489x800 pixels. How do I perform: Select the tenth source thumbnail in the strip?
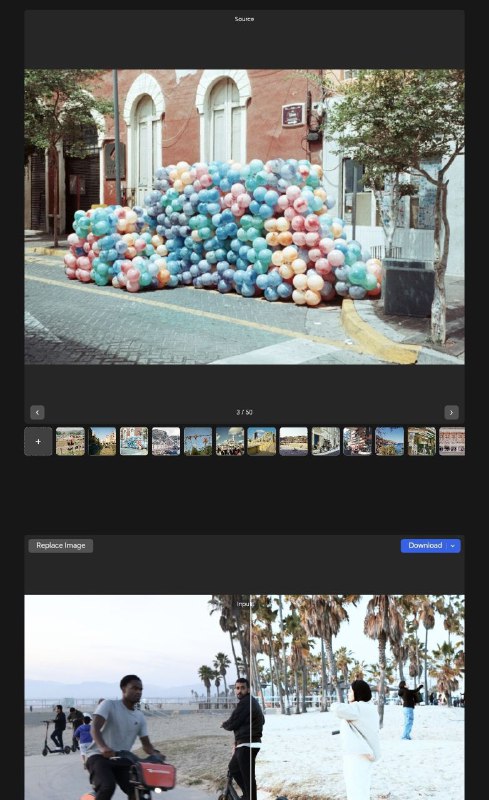click(x=357, y=441)
